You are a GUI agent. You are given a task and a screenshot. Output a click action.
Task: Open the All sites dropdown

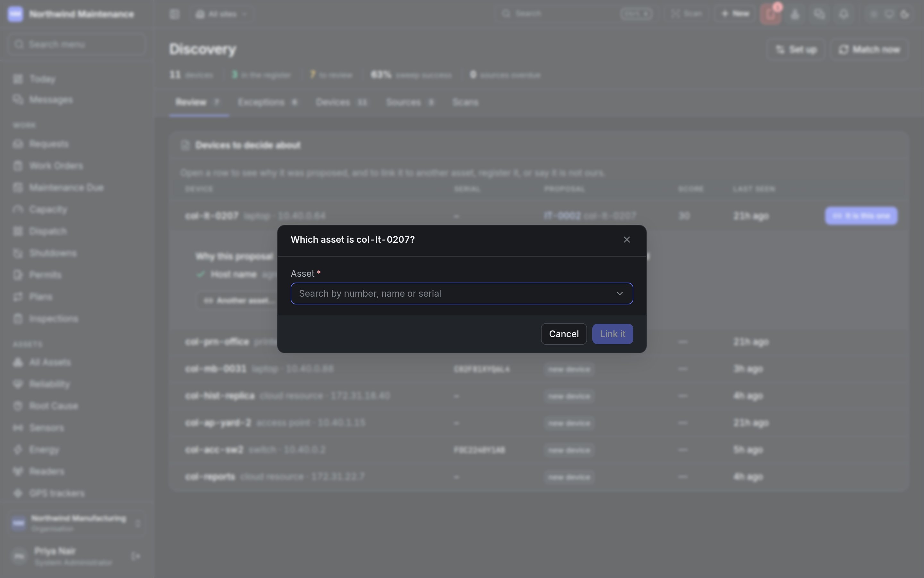coord(221,14)
